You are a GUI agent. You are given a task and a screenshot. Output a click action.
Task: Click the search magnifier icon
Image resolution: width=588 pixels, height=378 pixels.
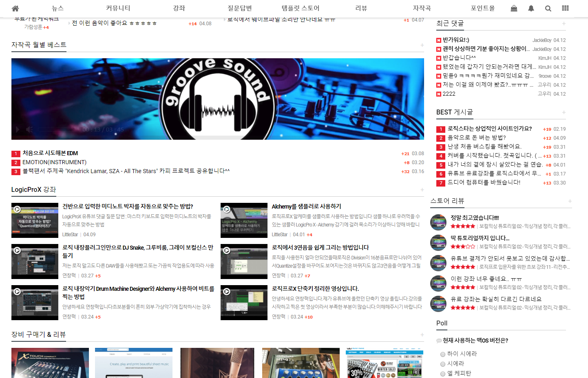point(548,8)
